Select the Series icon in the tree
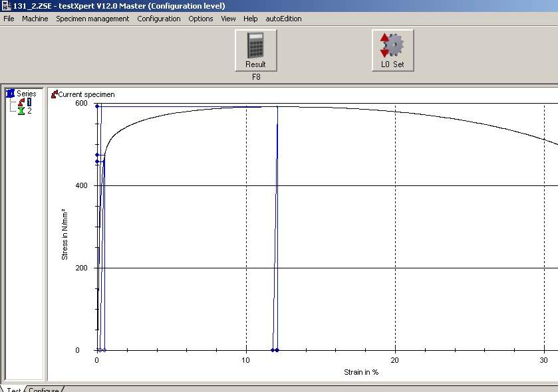558x392 pixels. [10, 94]
